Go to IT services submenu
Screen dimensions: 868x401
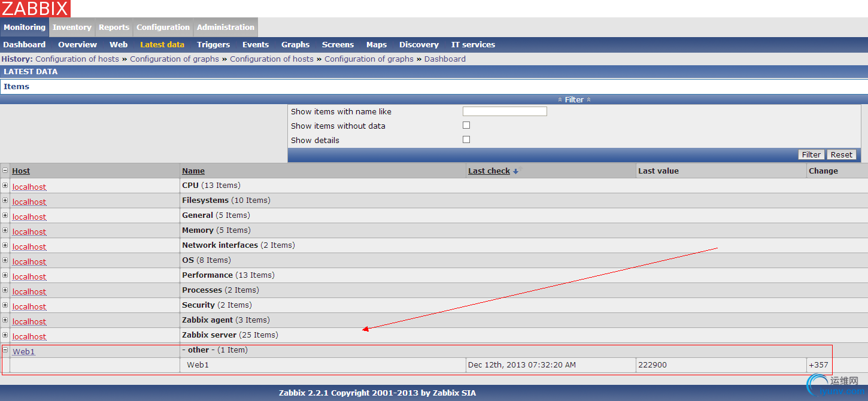click(x=473, y=45)
